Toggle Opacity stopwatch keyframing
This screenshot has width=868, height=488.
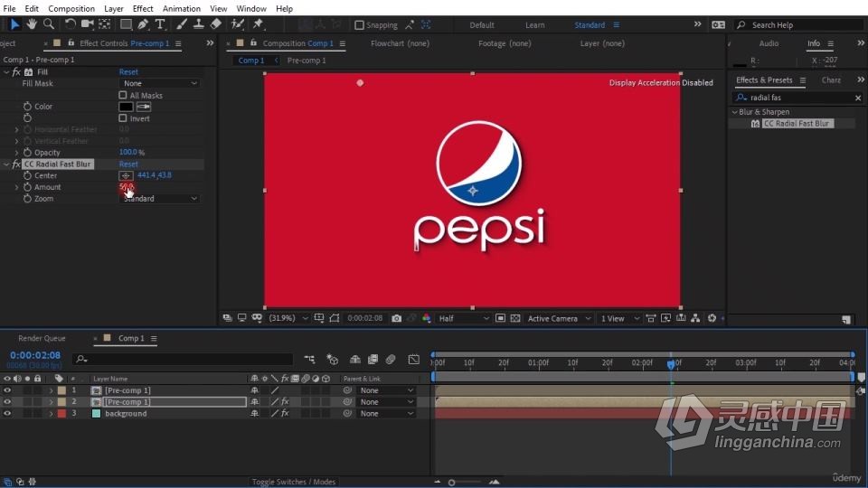pos(28,152)
